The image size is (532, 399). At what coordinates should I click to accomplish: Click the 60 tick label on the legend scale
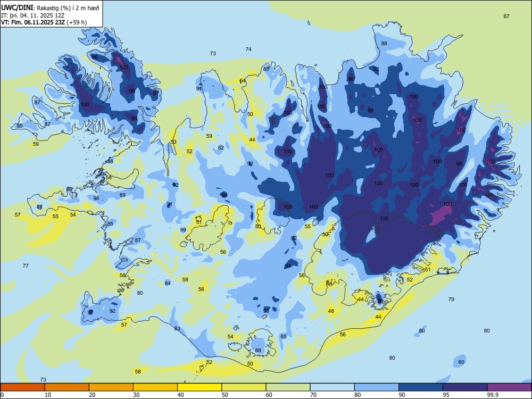[x=269, y=395]
